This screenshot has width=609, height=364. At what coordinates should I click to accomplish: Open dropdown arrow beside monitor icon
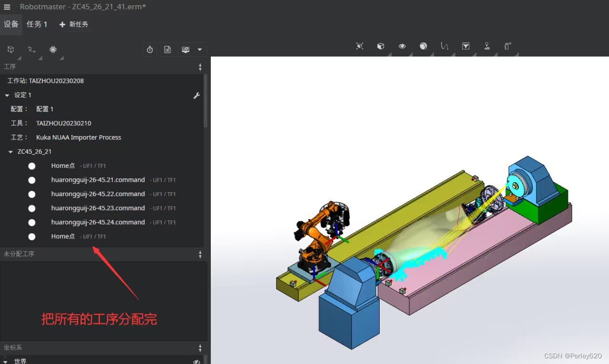click(200, 49)
